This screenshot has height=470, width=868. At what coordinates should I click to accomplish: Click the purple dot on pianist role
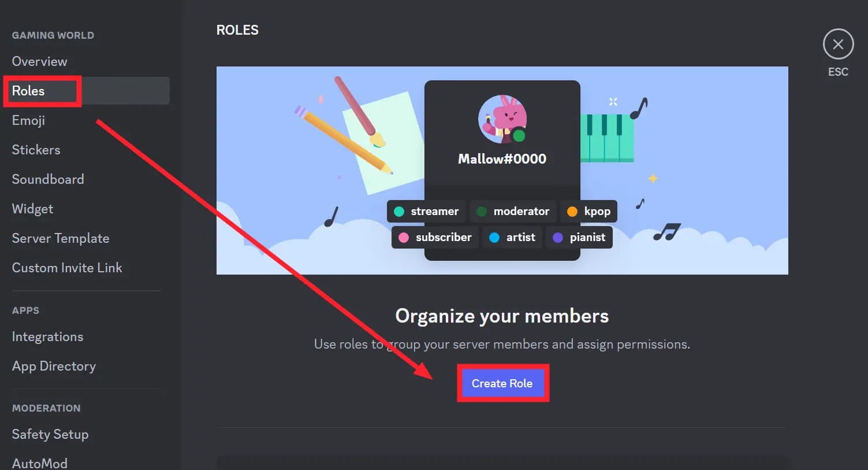558,237
